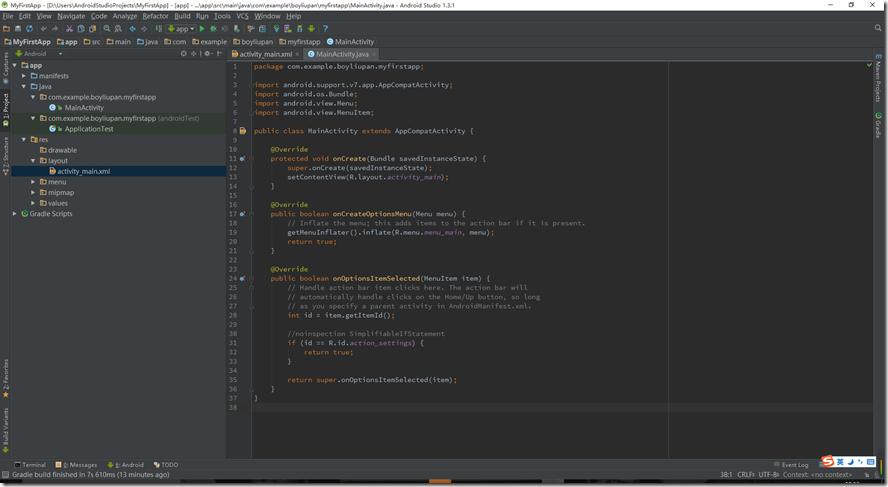Viewport: 888px width, 487px height.
Task: Click the Cut scissors icon in toolbar
Action: coord(68,29)
